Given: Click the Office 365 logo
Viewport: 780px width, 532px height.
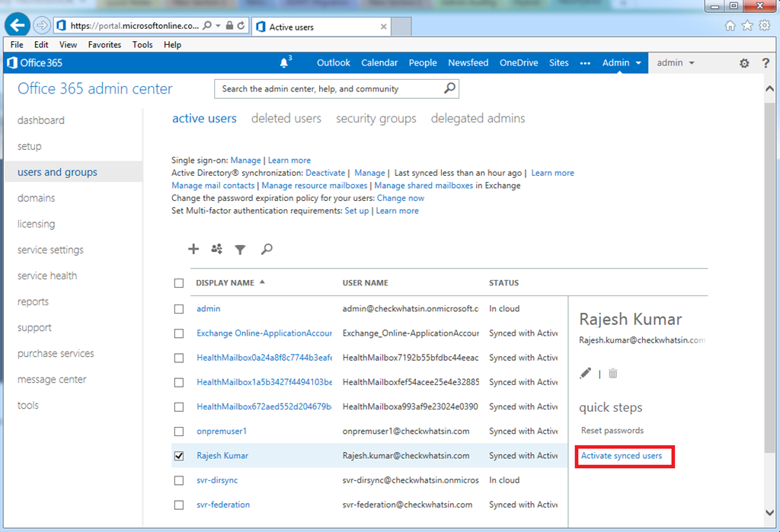Looking at the screenshot, I should (x=35, y=62).
